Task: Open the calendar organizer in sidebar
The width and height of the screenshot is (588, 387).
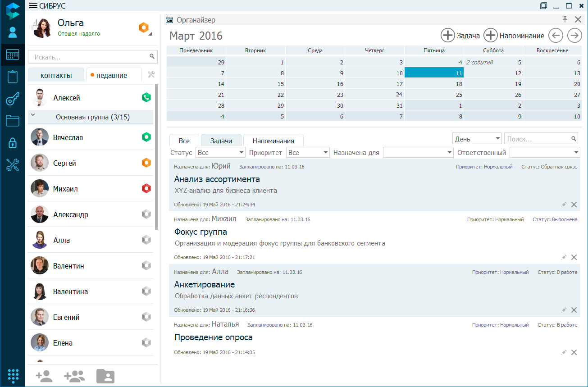Action: (12, 55)
